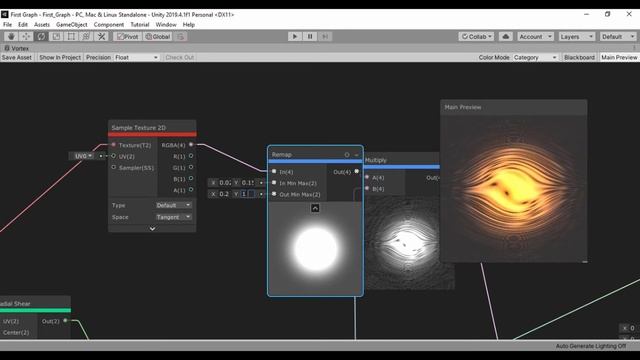Click Remap node collapse dash button

356,155
